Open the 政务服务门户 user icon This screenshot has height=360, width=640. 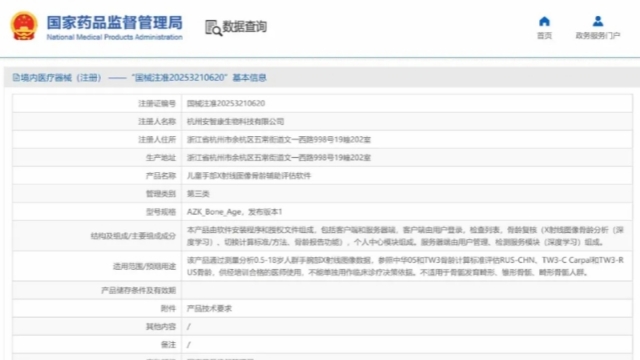pos(598,21)
